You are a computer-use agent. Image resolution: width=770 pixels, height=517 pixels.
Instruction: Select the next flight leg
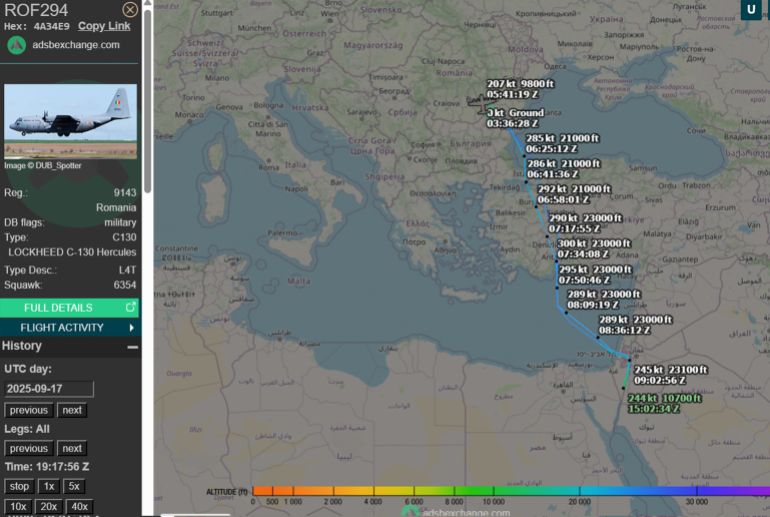coord(71,448)
